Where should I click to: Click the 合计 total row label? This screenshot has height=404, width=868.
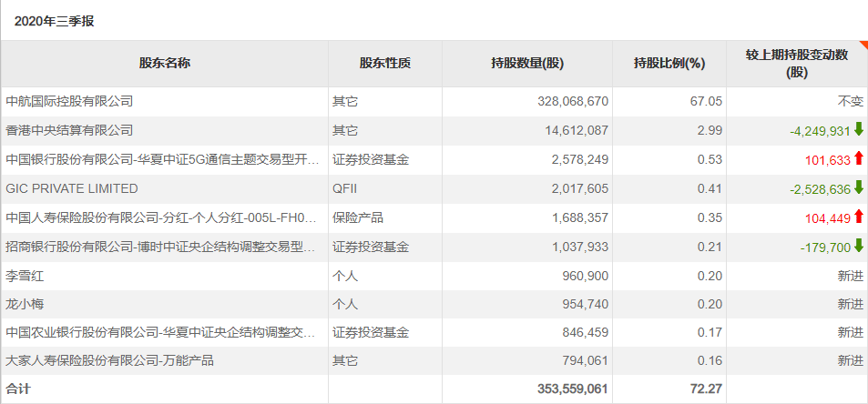[x=18, y=389]
